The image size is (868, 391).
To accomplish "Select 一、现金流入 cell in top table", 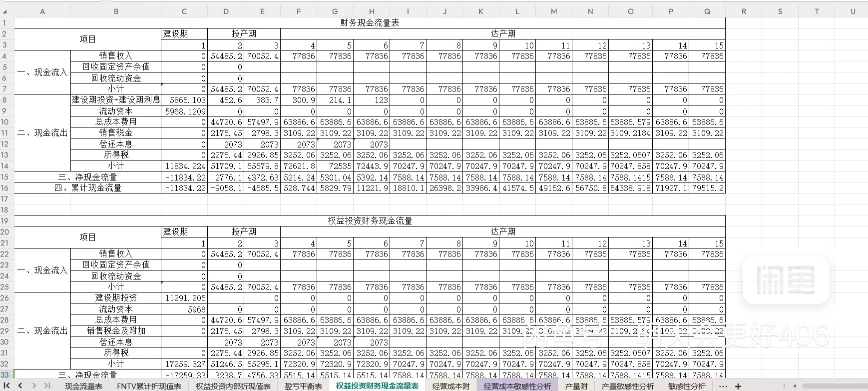I will tap(42, 72).
